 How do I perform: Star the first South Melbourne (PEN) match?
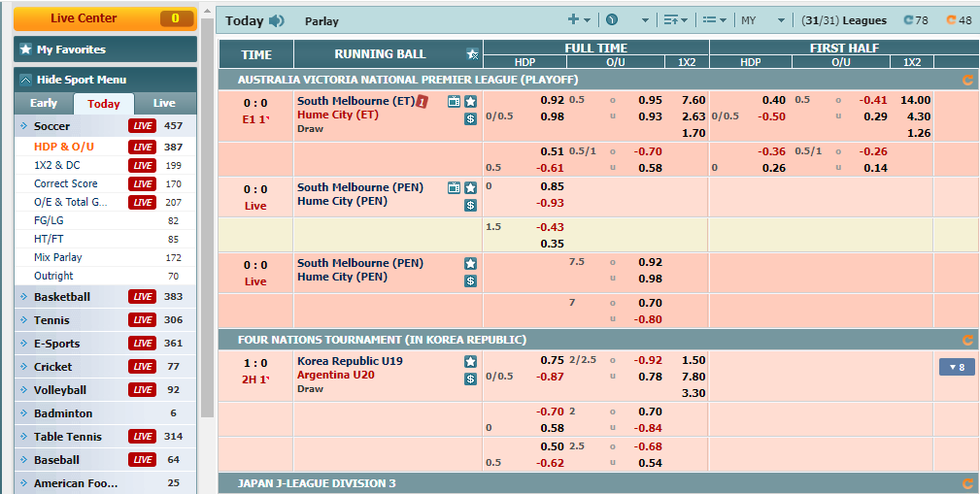click(x=470, y=187)
